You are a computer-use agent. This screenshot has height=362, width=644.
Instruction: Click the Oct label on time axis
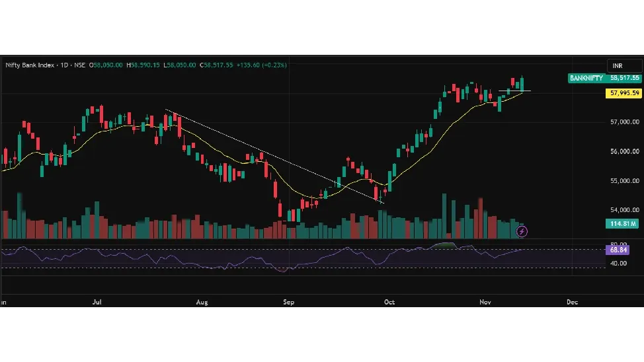click(x=389, y=303)
